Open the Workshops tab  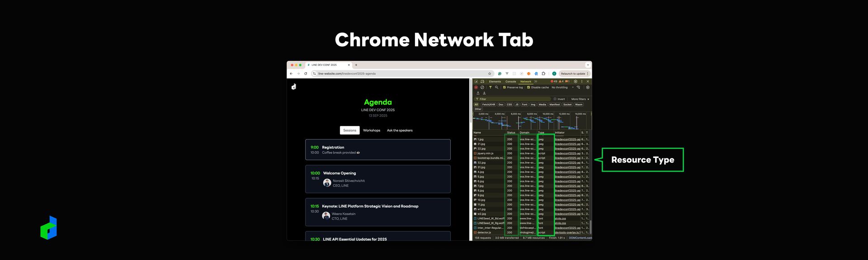372,130
